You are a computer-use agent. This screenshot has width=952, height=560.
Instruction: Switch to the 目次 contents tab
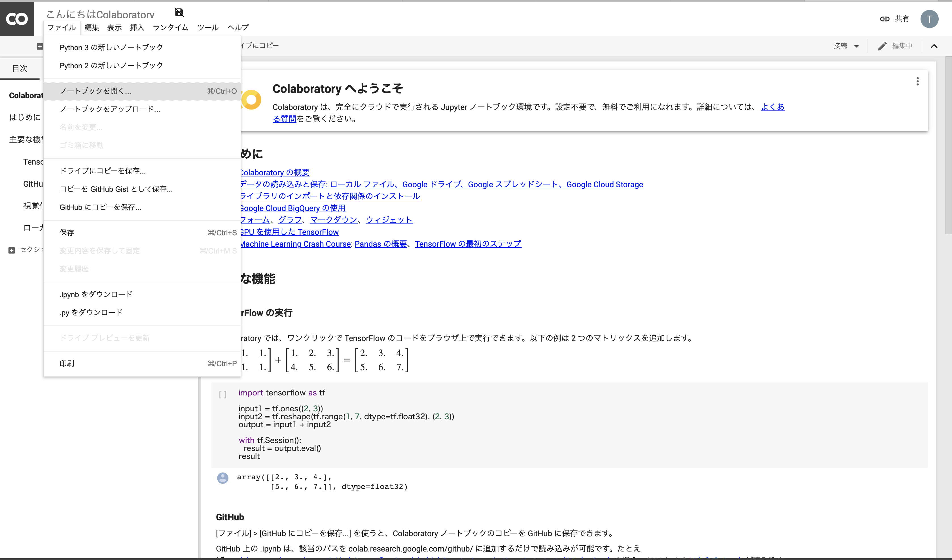[20, 68]
